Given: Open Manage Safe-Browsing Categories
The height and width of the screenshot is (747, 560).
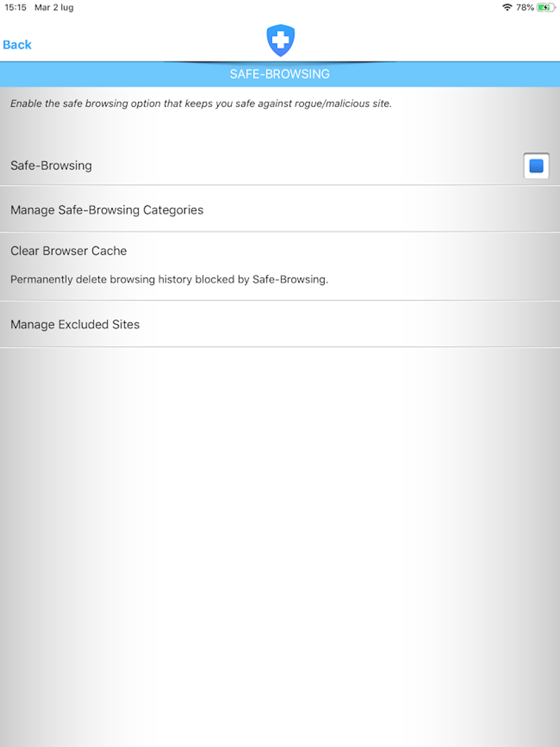Looking at the screenshot, I should click(x=280, y=209).
